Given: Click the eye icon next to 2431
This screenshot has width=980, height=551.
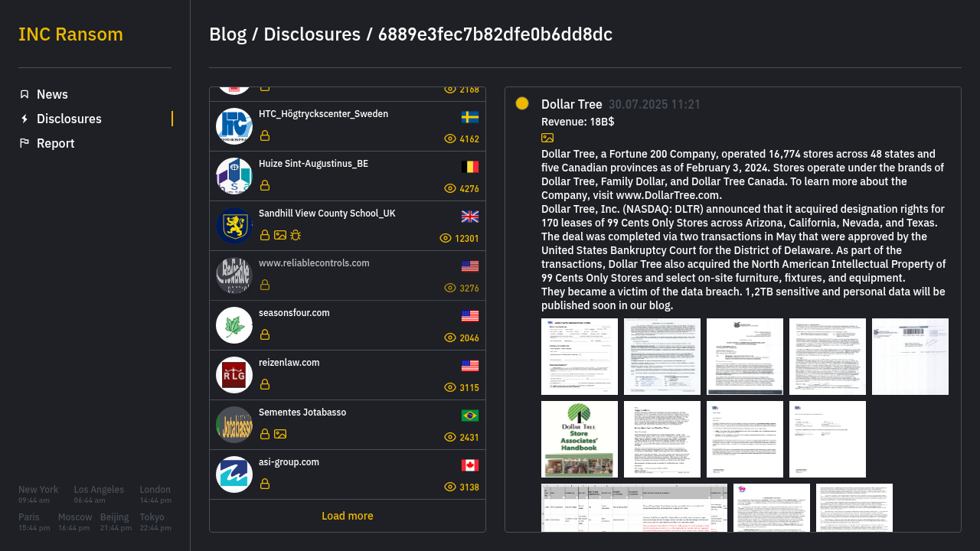Looking at the screenshot, I should (450, 437).
